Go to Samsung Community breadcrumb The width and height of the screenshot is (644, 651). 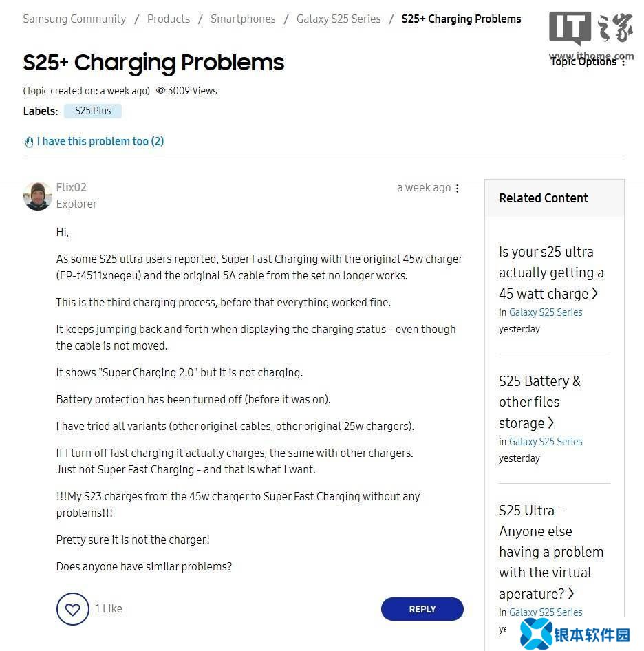pos(74,19)
